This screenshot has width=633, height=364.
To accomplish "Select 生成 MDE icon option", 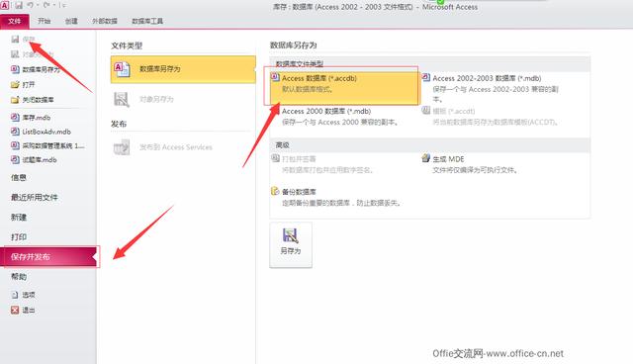I will (425, 158).
